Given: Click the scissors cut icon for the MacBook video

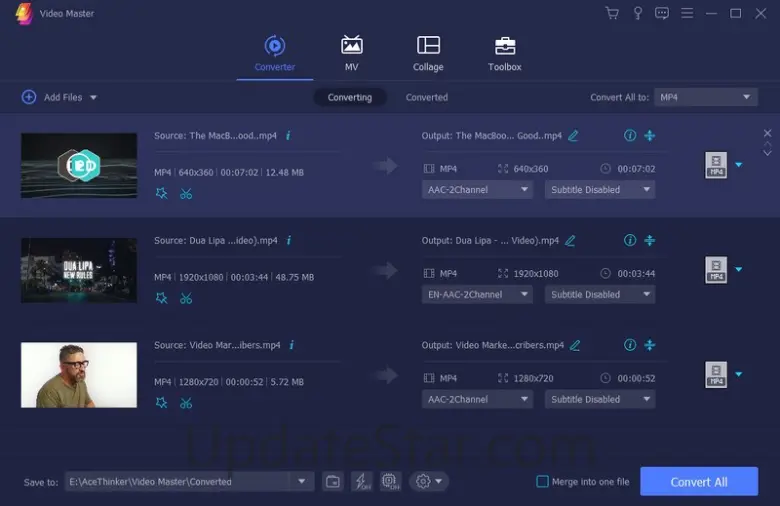Looking at the screenshot, I should coord(186,193).
